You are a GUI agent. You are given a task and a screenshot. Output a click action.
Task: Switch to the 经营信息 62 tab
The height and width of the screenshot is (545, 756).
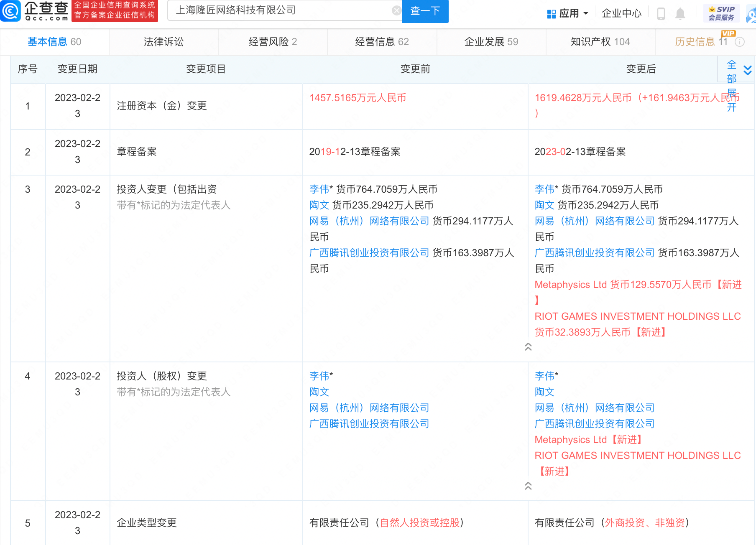[x=381, y=42]
